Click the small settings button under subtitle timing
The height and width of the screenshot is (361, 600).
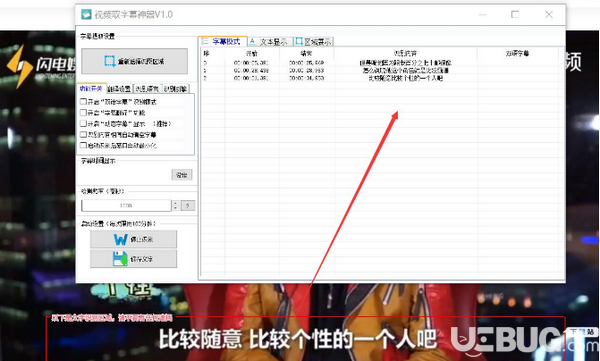(182, 175)
